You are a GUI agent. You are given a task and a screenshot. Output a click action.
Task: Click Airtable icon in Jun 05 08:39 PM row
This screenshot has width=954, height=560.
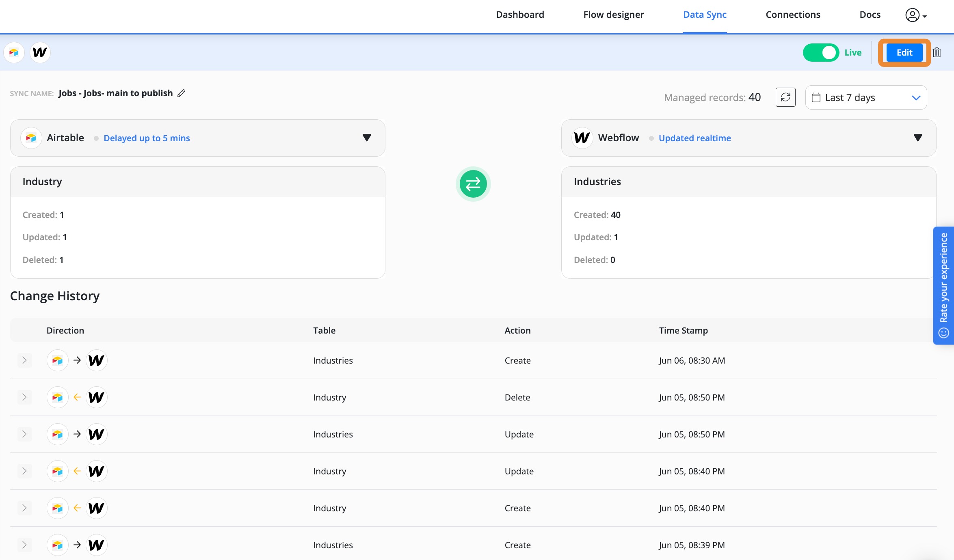coord(58,545)
